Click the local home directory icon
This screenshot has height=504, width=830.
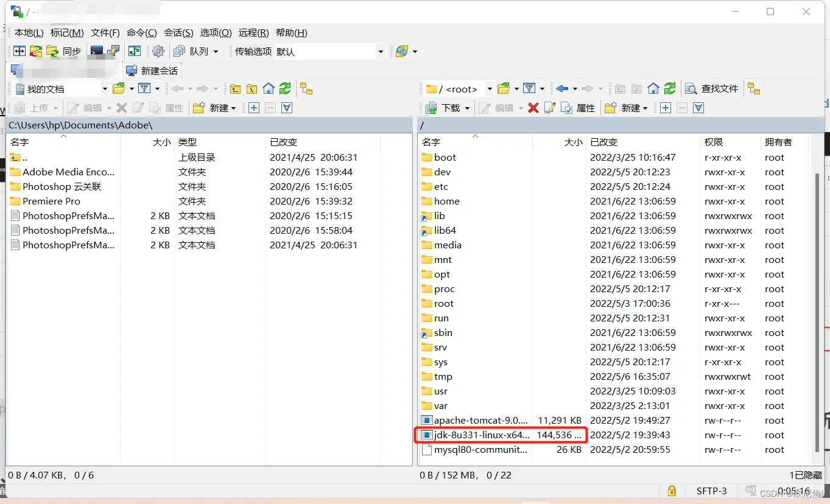click(x=268, y=89)
